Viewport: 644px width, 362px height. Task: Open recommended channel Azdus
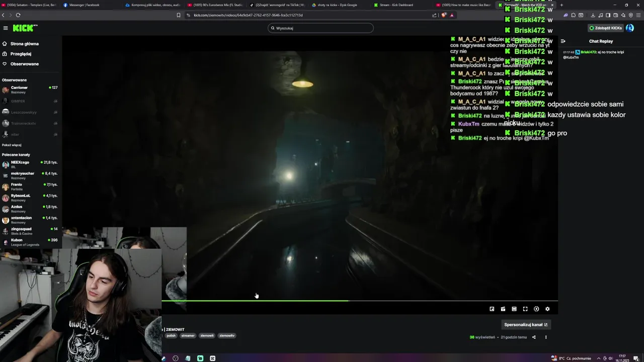click(x=30, y=209)
